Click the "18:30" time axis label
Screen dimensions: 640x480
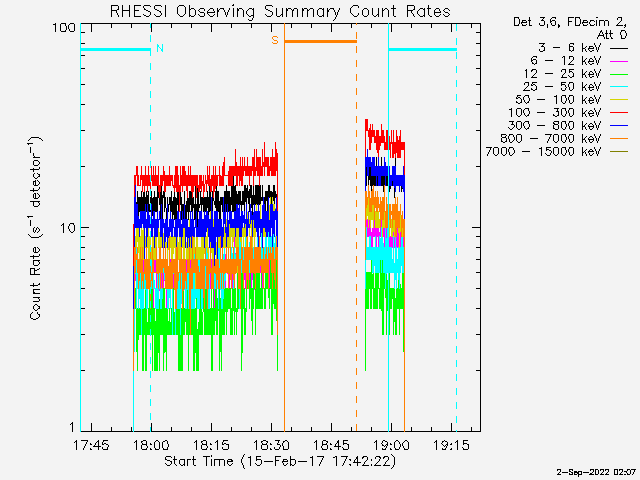coord(271,445)
